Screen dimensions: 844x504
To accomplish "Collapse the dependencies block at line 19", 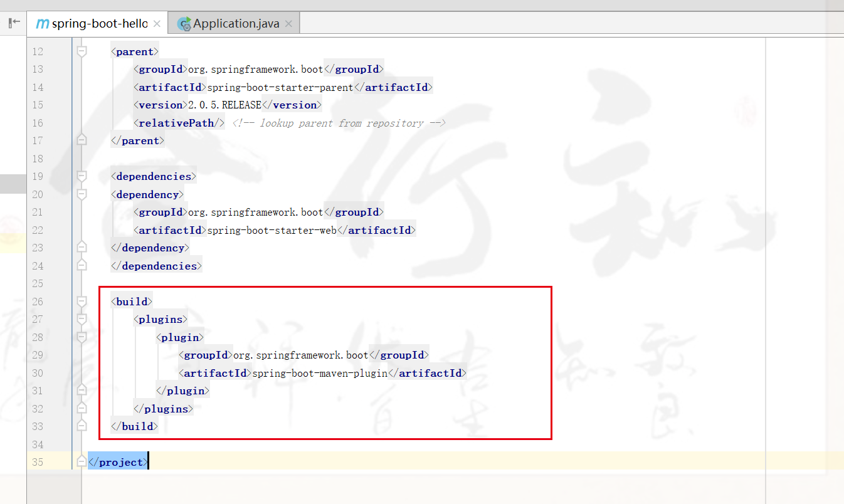I will point(82,176).
